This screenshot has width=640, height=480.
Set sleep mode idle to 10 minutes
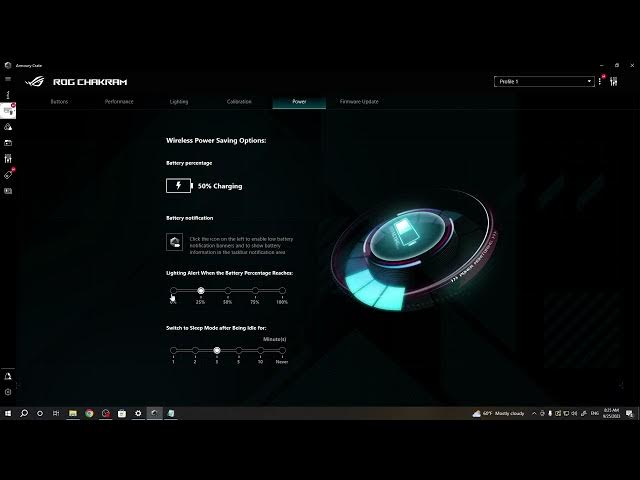click(260, 350)
